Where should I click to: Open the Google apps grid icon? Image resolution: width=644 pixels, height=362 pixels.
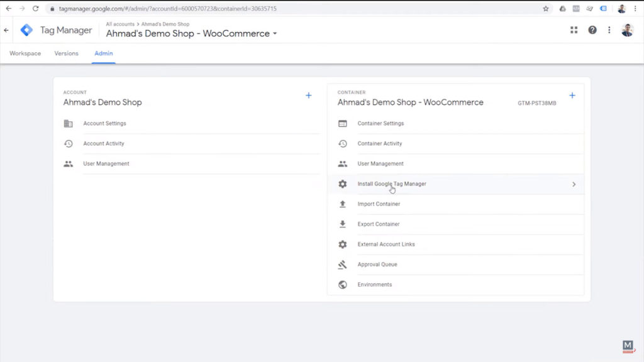(x=574, y=30)
